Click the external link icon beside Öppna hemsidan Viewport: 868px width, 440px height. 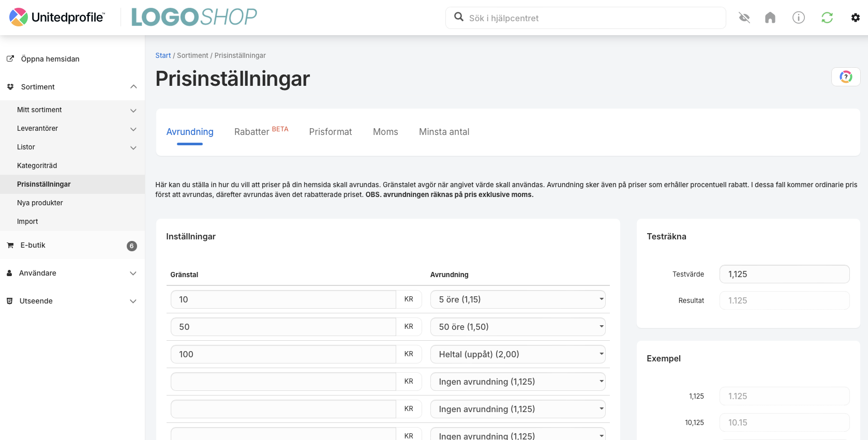click(x=10, y=58)
